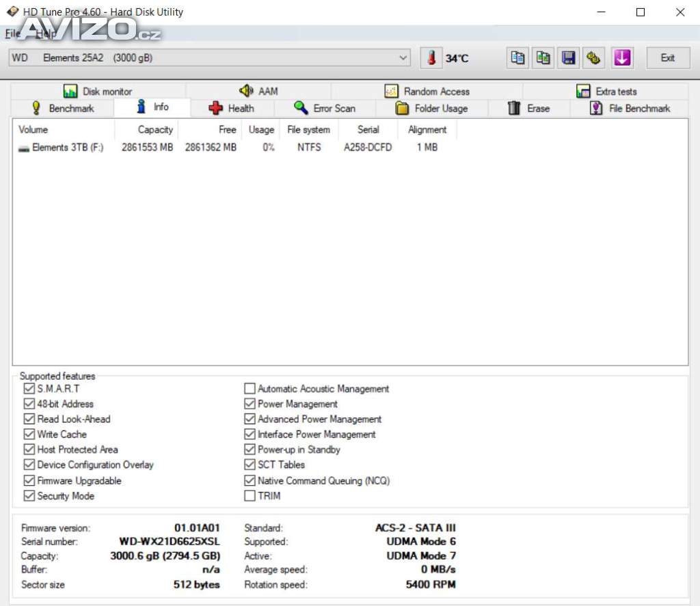Switch to the File Benchmark tab

tap(630, 109)
